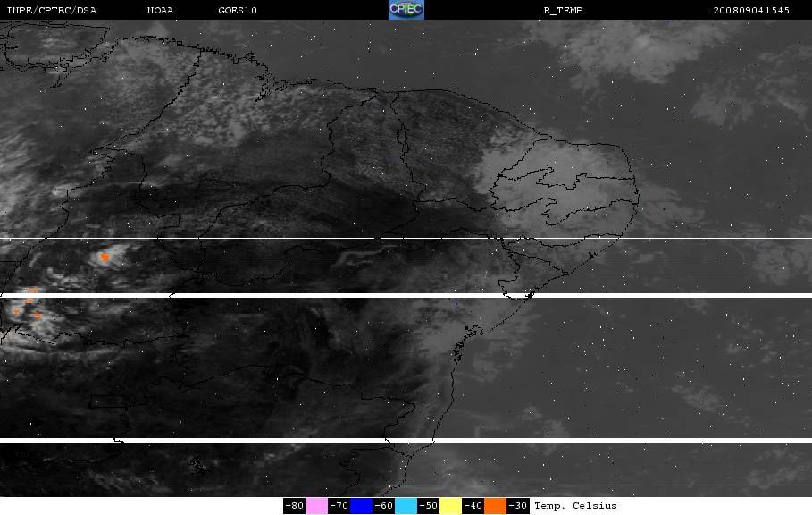
Task: Select the dark blue -70 legend swatch
Action: (361, 506)
